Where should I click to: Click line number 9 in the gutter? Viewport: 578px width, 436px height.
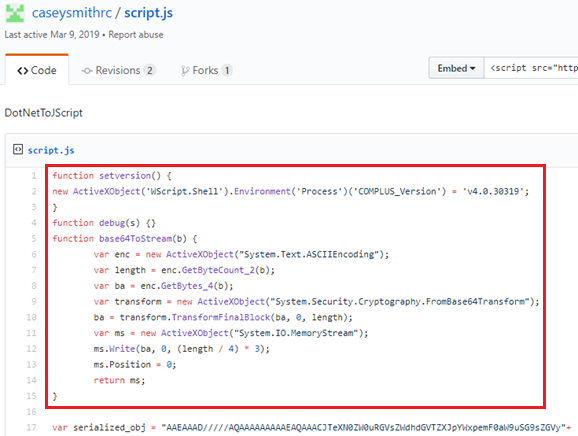pos(34,301)
